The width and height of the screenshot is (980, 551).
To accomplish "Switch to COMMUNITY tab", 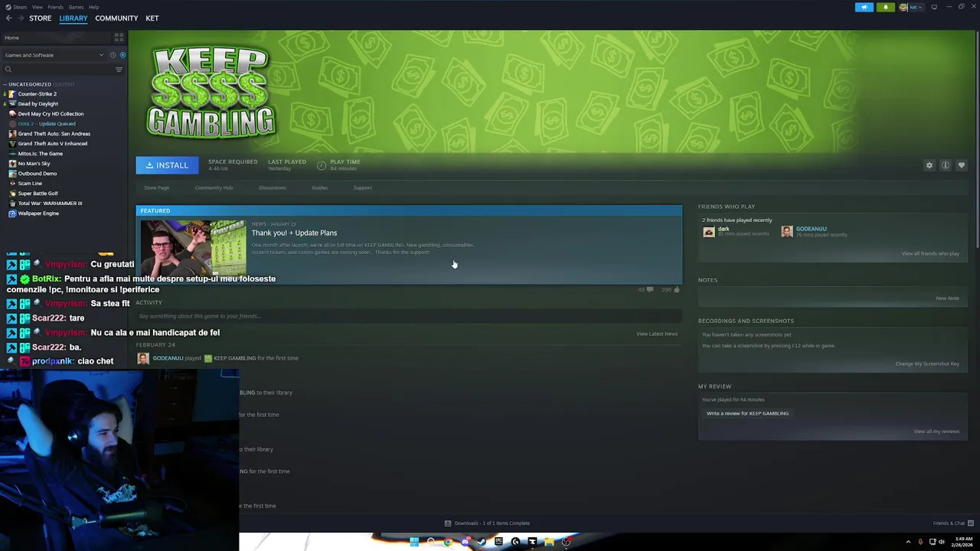I will [116, 18].
